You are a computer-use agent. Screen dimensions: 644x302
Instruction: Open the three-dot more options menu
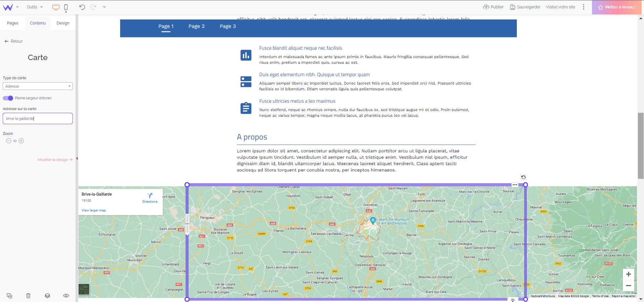click(584, 7)
